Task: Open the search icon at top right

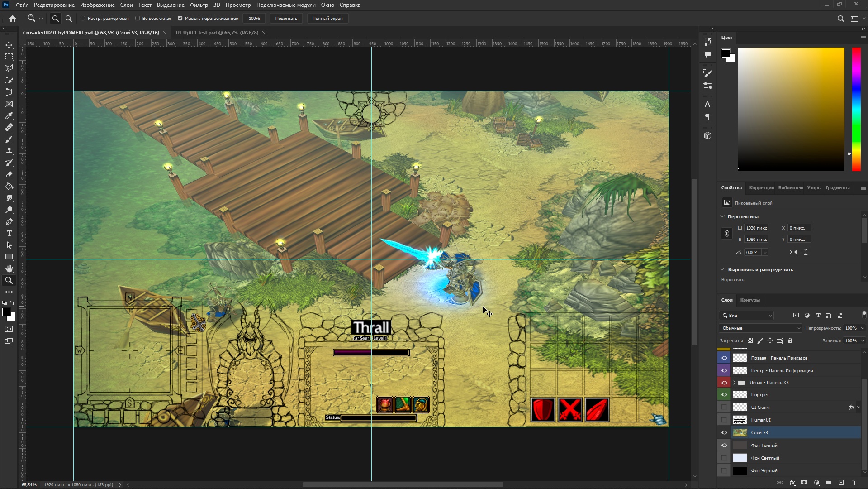Action: (840, 19)
